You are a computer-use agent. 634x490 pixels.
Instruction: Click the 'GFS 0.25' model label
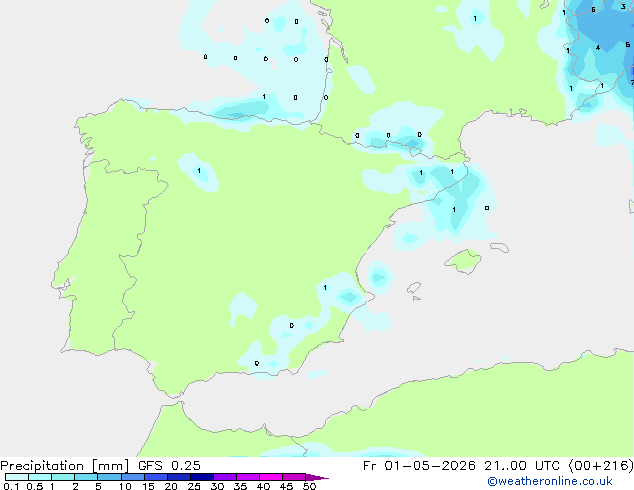(169, 466)
